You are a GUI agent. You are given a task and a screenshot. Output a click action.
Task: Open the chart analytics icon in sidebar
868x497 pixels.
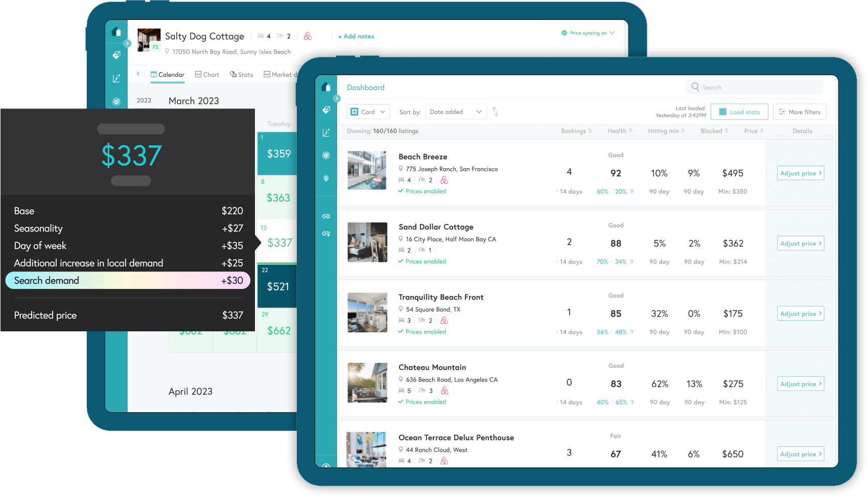[x=326, y=132]
